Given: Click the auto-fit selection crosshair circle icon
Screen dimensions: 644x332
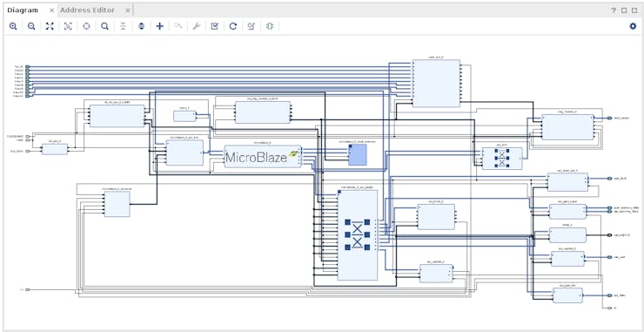Looking at the screenshot, I should (86, 26).
